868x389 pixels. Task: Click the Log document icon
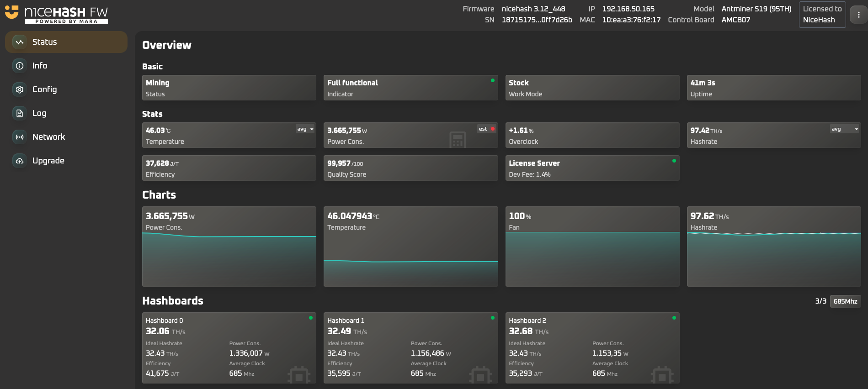click(20, 113)
